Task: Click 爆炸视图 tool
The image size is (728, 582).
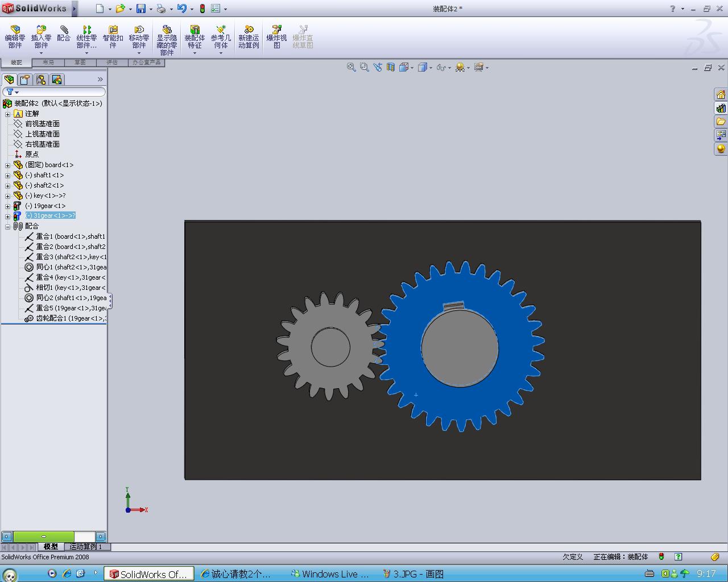Action: (276, 37)
